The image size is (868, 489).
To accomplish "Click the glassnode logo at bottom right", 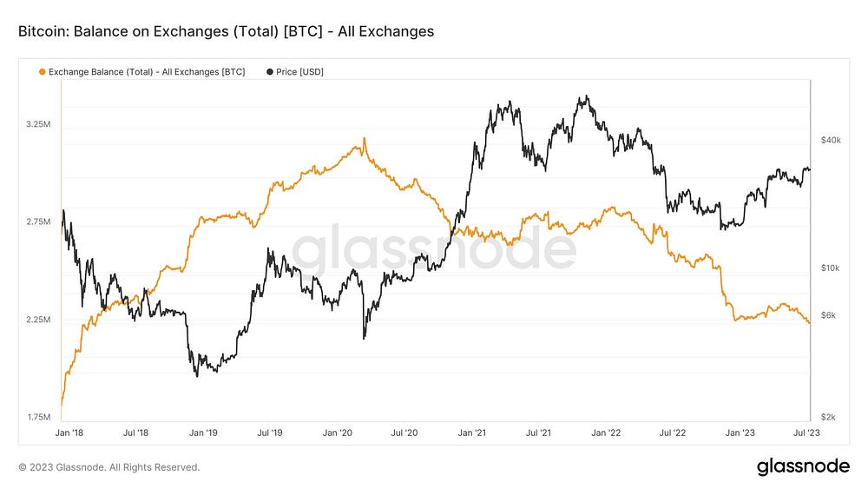I will click(x=803, y=466).
